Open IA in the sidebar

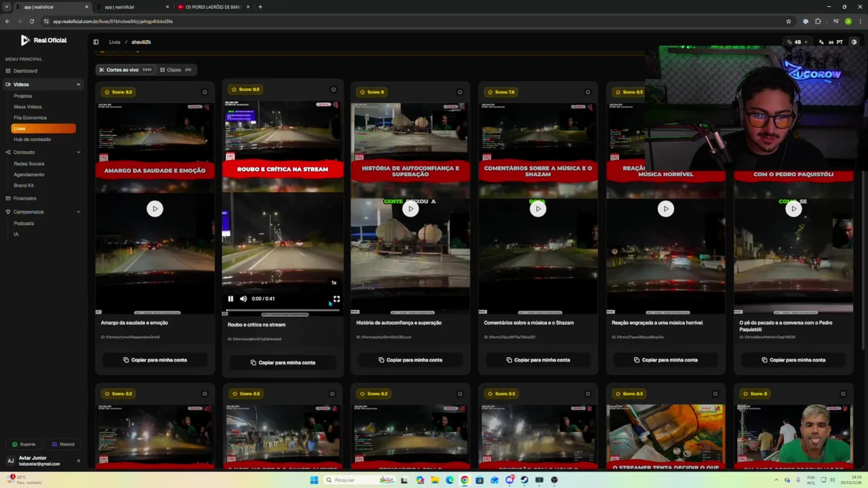[x=16, y=235]
